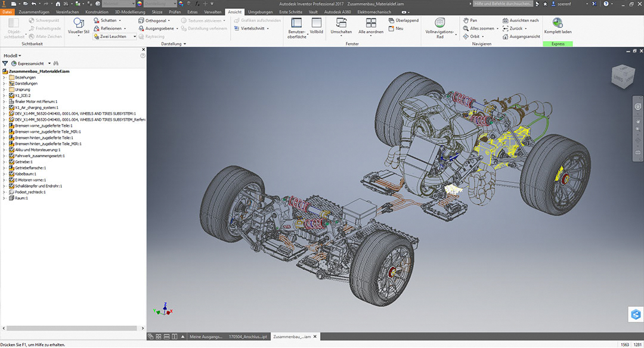Click the Komplett laden button icon

(558, 23)
